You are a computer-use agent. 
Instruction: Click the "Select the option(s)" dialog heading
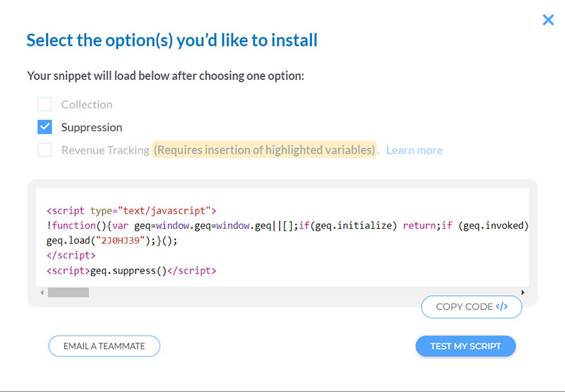click(172, 40)
